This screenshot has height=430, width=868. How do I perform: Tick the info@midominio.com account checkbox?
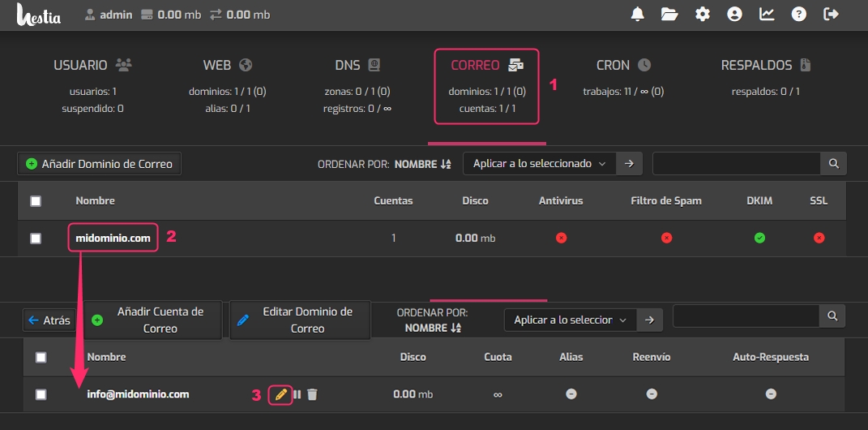point(41,394)
